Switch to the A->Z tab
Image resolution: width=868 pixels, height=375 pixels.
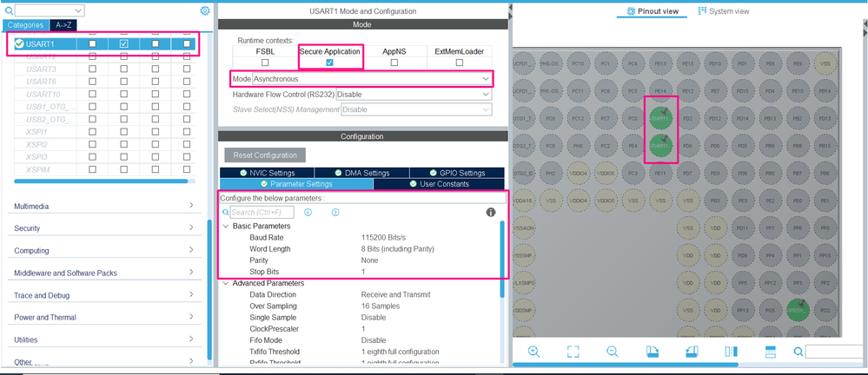click(x=63, y=25)
